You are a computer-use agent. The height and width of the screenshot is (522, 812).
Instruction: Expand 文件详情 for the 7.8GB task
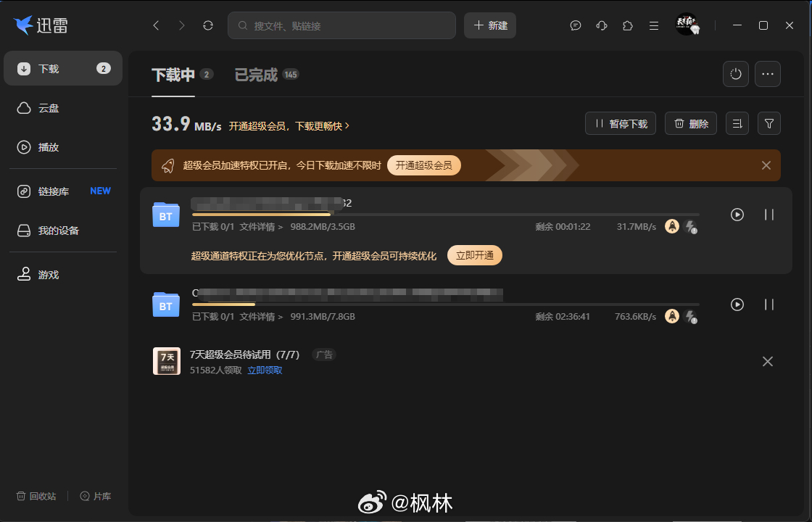pos(261,316)
